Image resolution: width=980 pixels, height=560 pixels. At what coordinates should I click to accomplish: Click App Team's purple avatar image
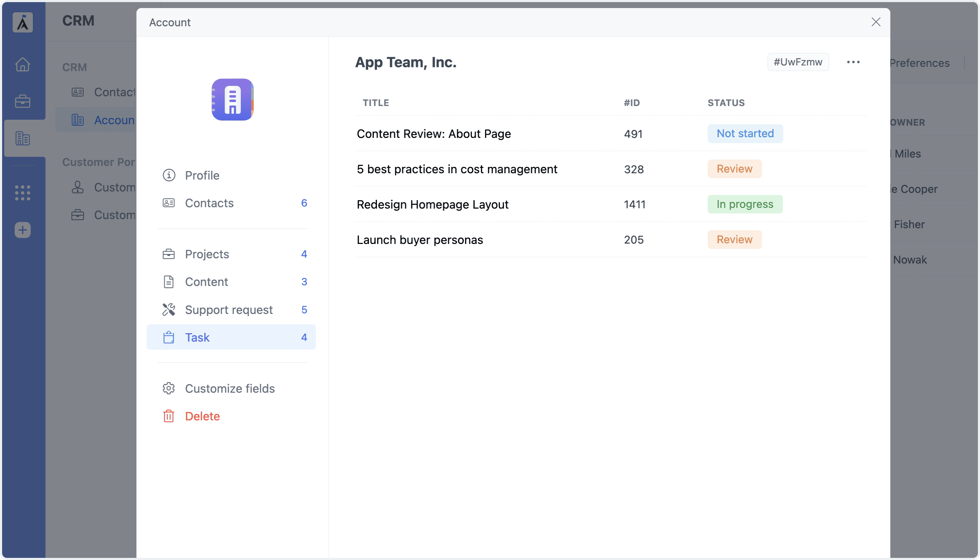[x=232, y=99]
